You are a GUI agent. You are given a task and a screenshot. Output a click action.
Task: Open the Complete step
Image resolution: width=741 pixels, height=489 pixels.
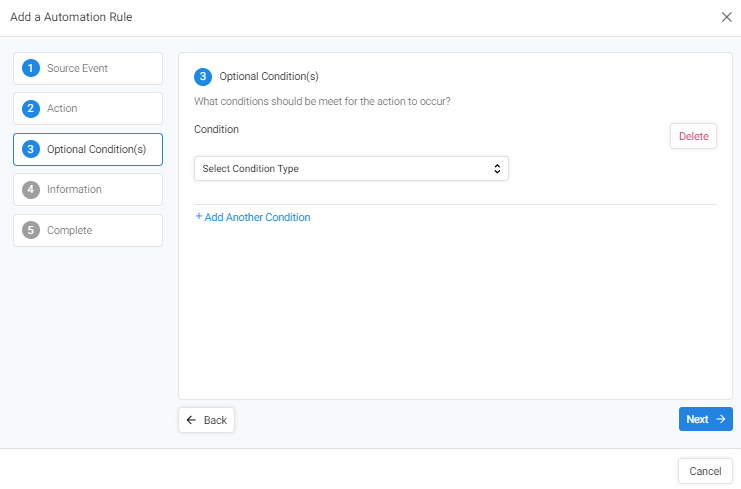point(88,231)
